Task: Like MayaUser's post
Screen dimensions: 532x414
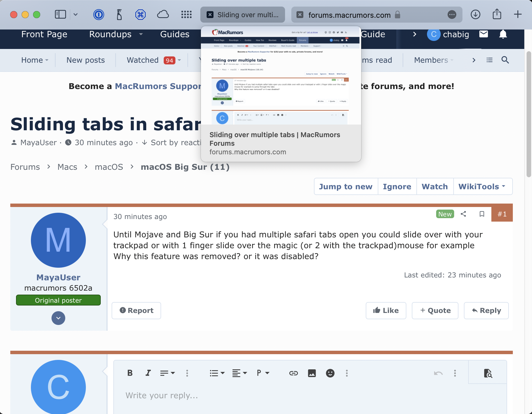Action: 386,311
